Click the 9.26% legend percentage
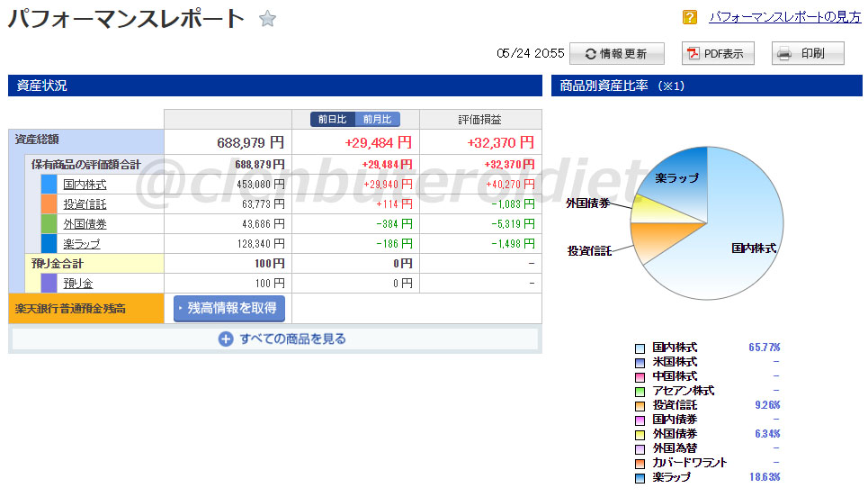 point(768,405)
